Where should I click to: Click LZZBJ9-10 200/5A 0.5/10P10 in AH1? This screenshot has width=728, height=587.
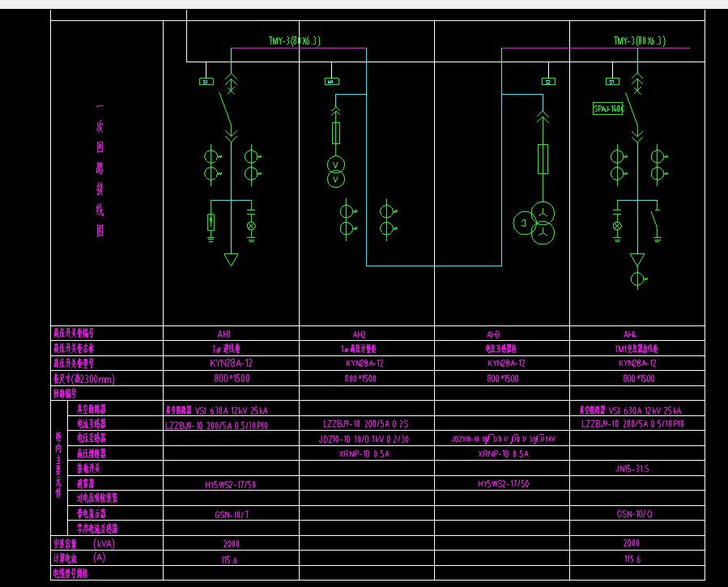pyautogui.click(x=216, y=426)
